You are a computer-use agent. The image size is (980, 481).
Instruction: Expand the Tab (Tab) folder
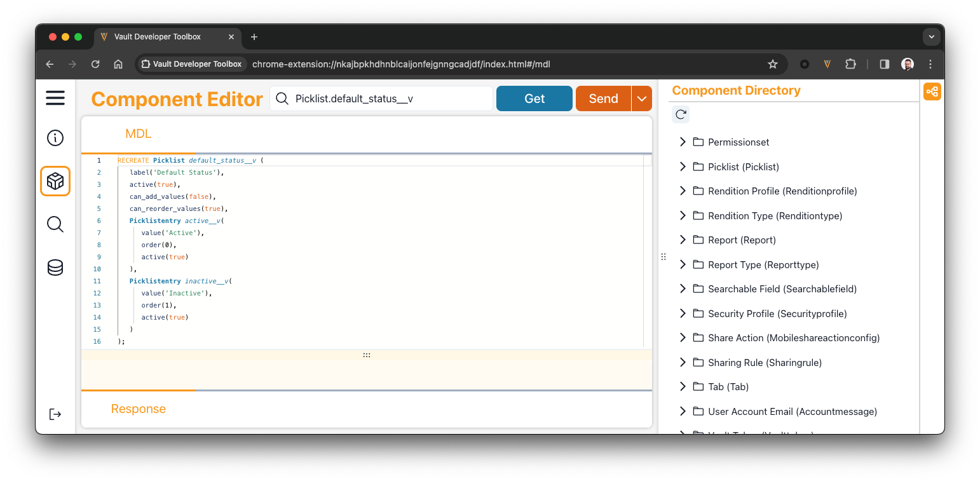[x=683, y=386]
